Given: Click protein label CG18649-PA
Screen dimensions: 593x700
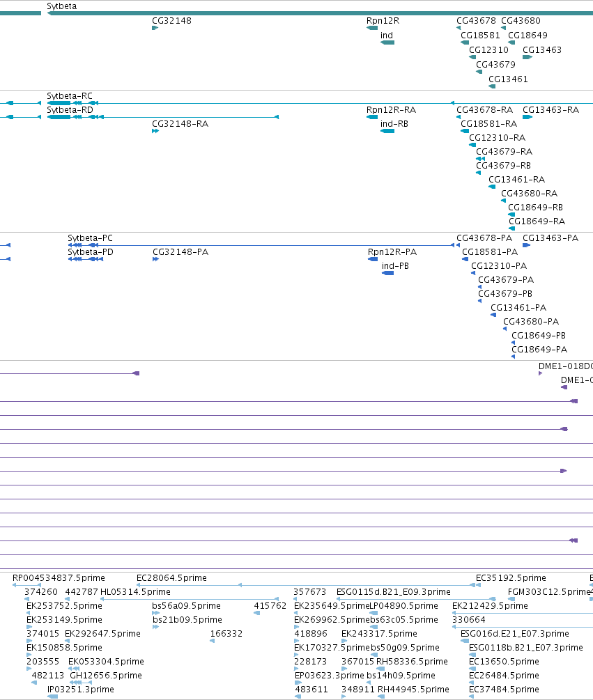Looking at the screenshot, I should coord(539,349).
